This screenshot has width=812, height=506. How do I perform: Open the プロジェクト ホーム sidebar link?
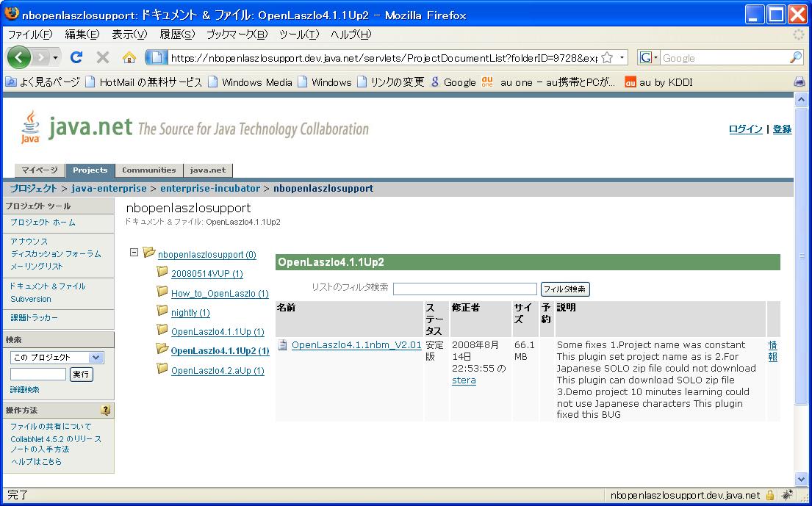click(43, 223)
